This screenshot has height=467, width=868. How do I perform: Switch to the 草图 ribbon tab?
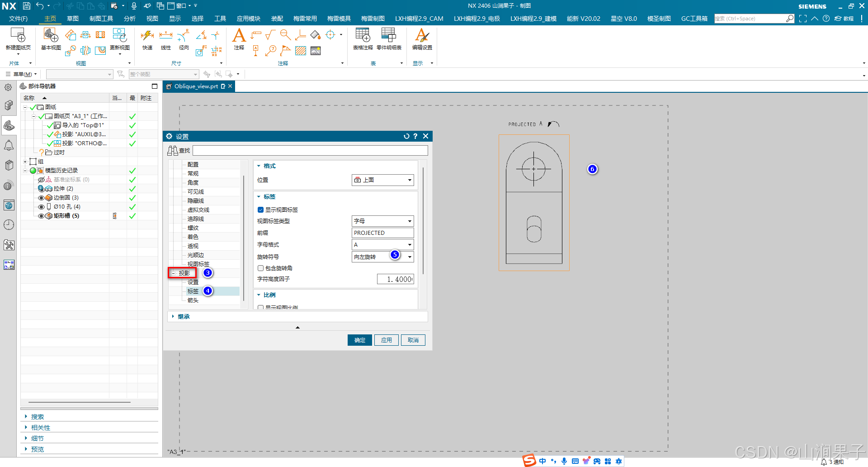click(73, 19)
